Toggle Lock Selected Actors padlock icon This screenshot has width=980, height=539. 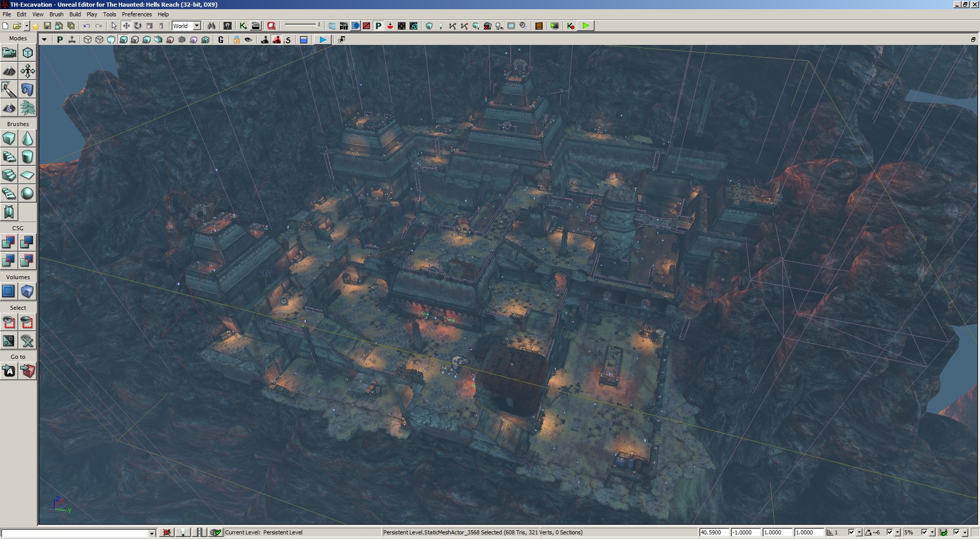click(x=236, y=40)
